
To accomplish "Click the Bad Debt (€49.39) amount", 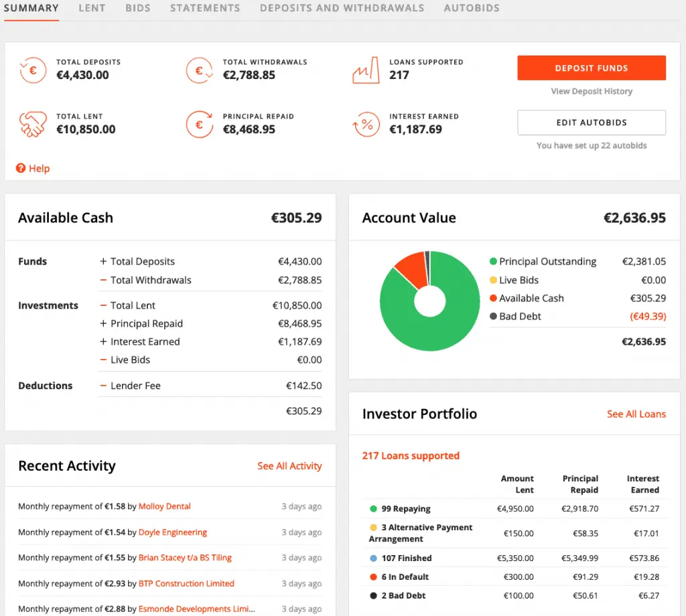I will tap(648, 316).
